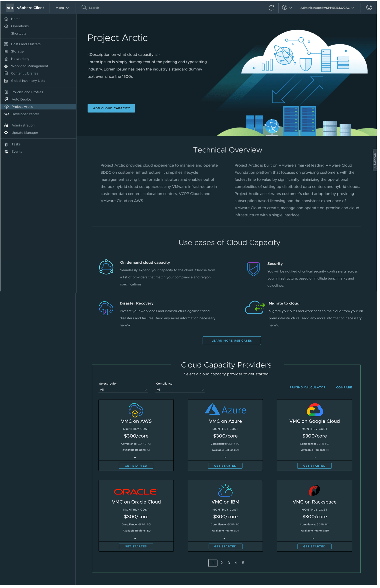Click the Home icon in sidebar
This screenshot has width=380, height=588.
[6, 19]
